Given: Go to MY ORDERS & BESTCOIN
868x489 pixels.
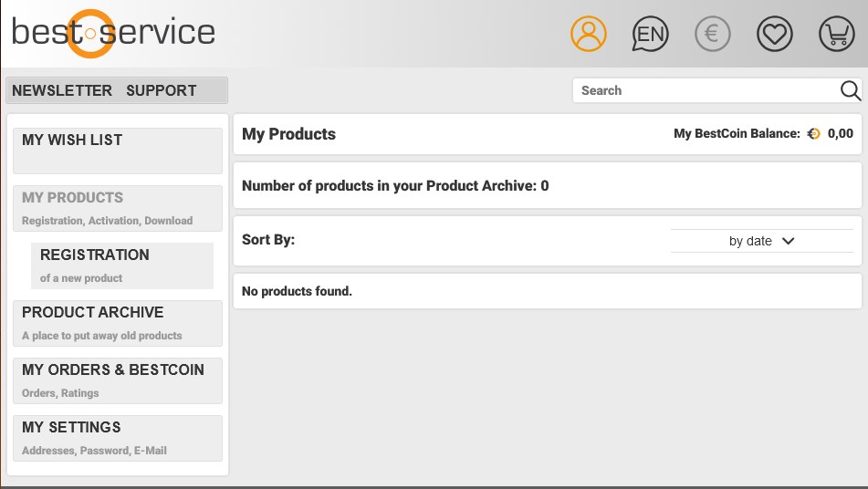Looking at the screenshot, I should [x=118, y=380].
